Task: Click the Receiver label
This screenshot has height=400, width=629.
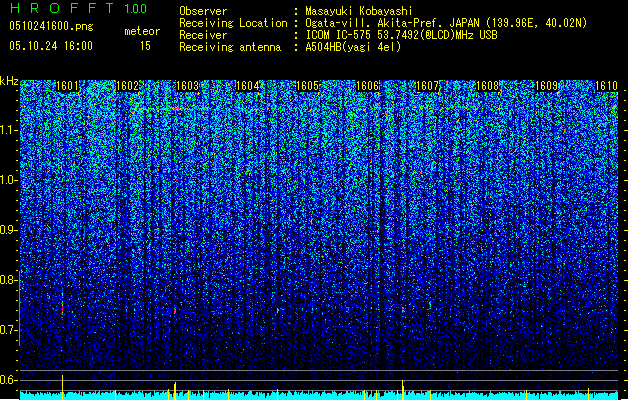Action: pos(203,35)
